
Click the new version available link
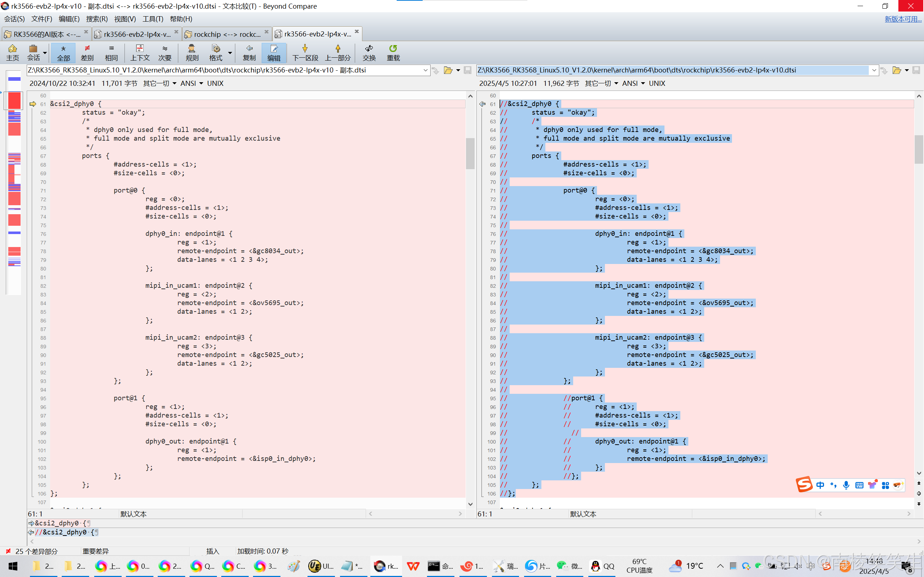click(x=903, y=19)
